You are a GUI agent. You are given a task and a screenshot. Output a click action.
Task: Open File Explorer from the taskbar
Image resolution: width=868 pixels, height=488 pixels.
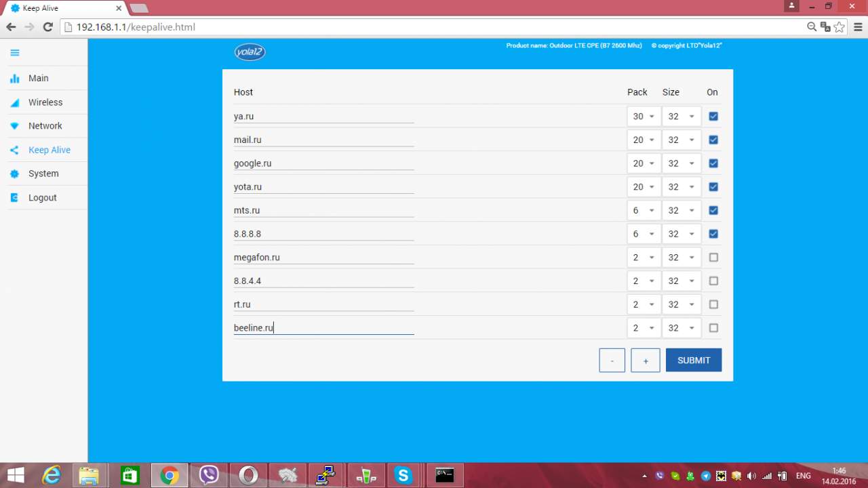click(x=90, y=475)
